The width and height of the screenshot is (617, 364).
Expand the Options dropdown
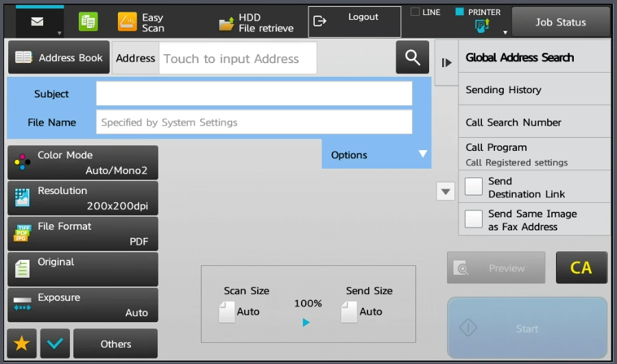coord(376,154)
